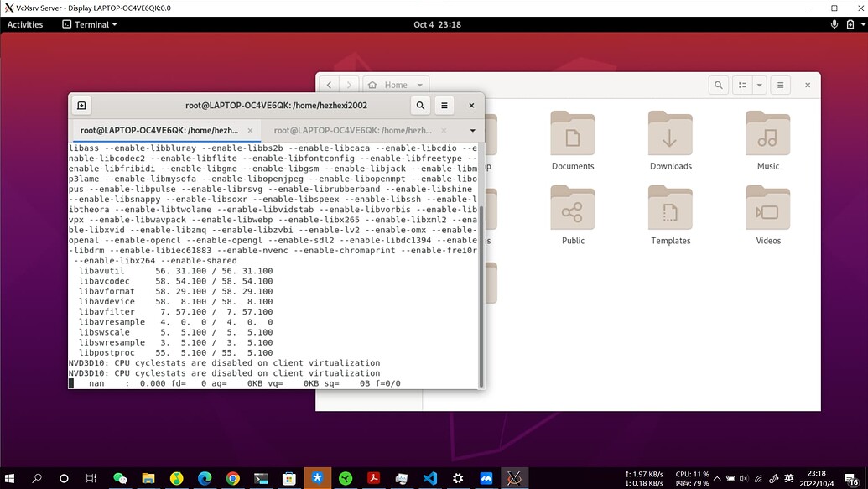Open search in the Files window

pyautogui.click(x=719, y=85)
